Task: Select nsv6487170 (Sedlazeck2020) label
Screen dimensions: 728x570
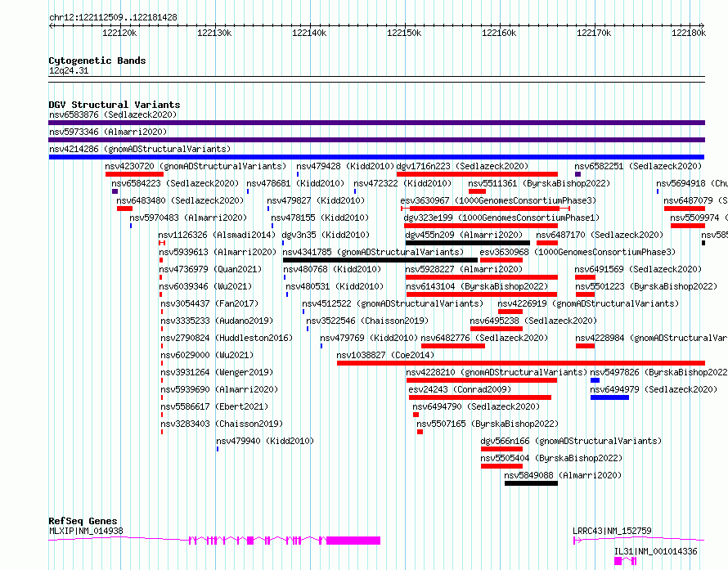Action: coord(600,235)
